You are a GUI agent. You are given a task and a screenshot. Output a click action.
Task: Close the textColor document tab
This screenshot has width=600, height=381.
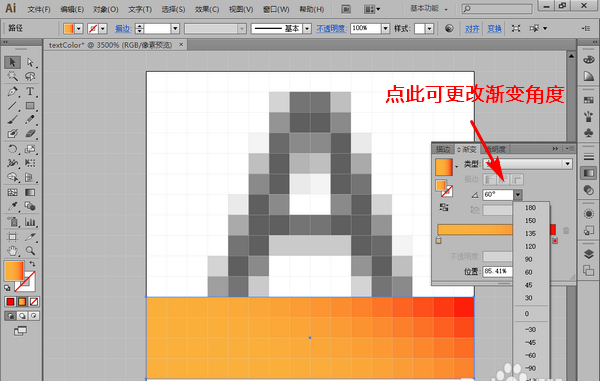pyautogui.click(x=181, y=45)
